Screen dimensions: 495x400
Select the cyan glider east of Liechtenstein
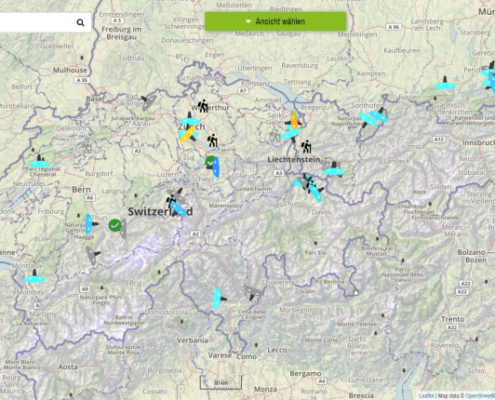[x=333, y=169]
